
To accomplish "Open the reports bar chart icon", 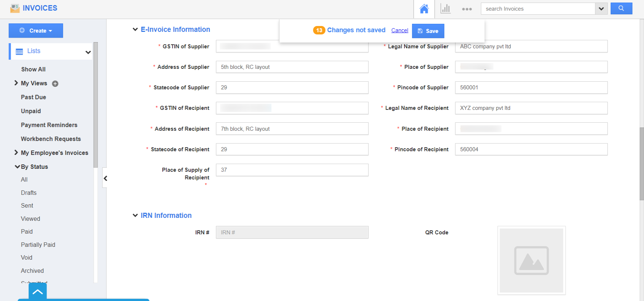I will 445,9.
